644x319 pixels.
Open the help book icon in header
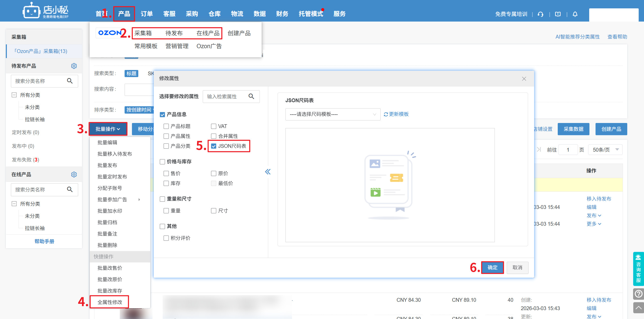pyautogui.click(x=558, y=14)
